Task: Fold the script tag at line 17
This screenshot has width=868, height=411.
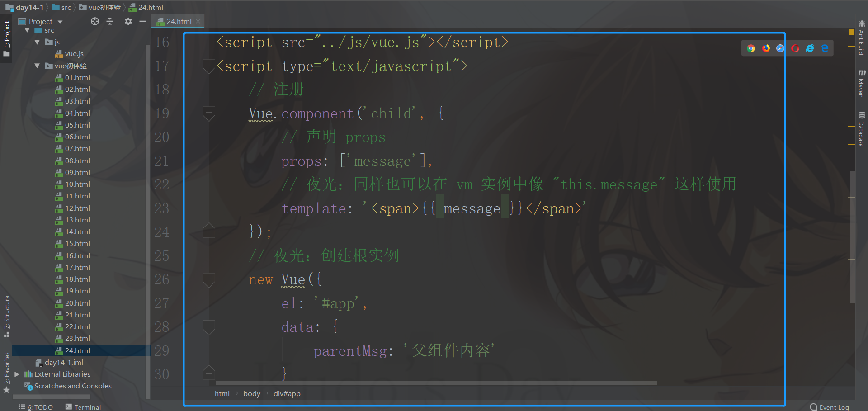Action: coord(209,66)
